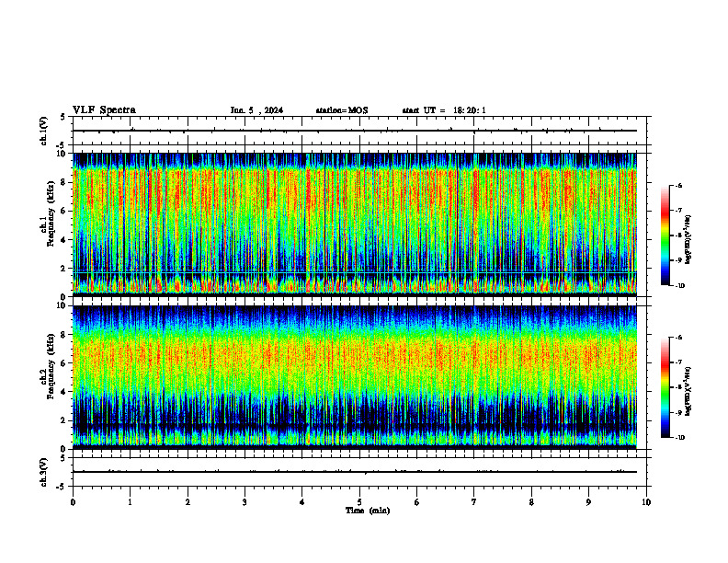This screenshot has width=728, height=563.
Task: Click the "-6" value atop ch.1 colorbar
Action: click(x=678, y=185)
